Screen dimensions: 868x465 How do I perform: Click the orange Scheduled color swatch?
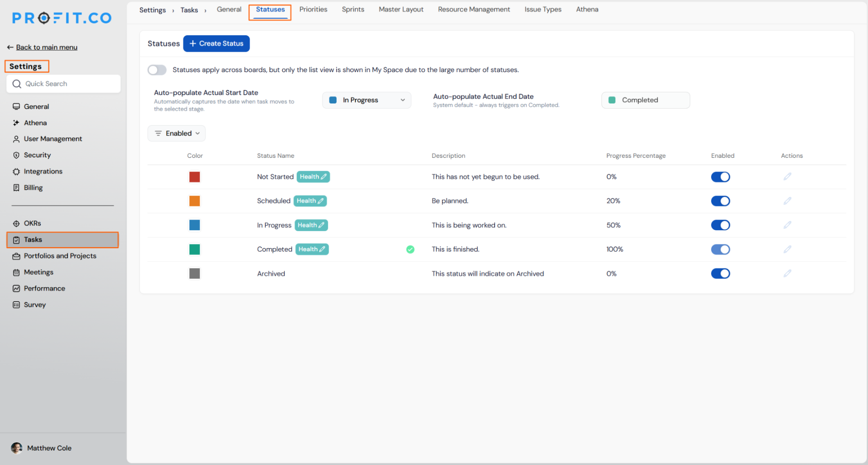[x=195, y=201]
